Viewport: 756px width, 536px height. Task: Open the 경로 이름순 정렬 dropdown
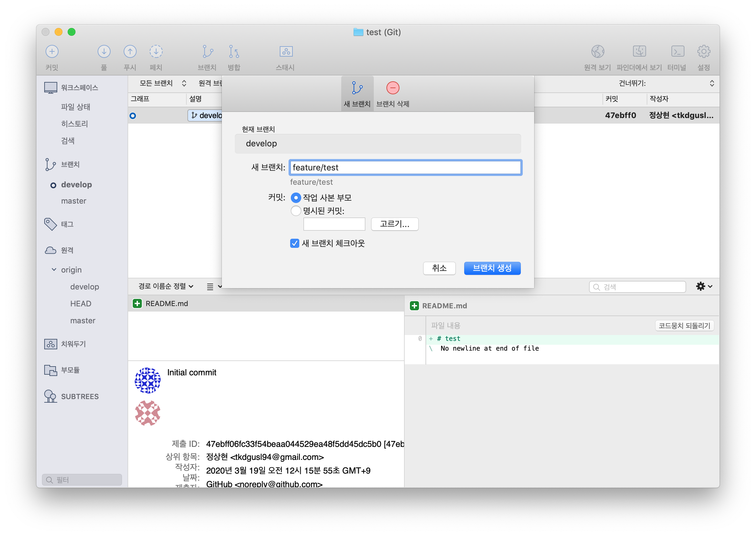[x=166, y=286]
